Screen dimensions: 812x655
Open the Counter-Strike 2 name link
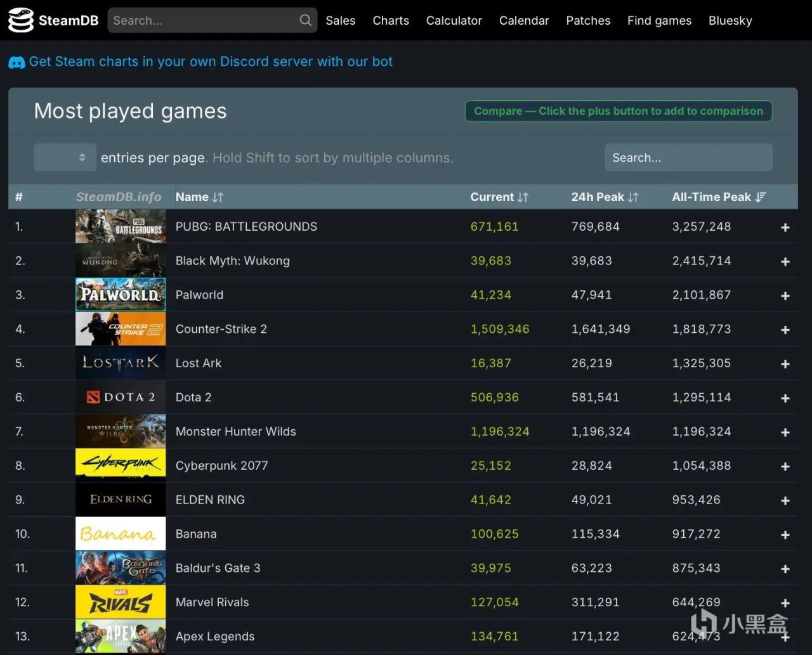221,329
